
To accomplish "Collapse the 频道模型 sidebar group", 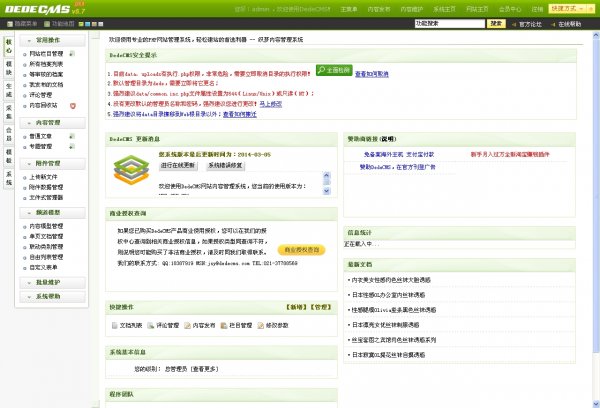I will [52, 212].
